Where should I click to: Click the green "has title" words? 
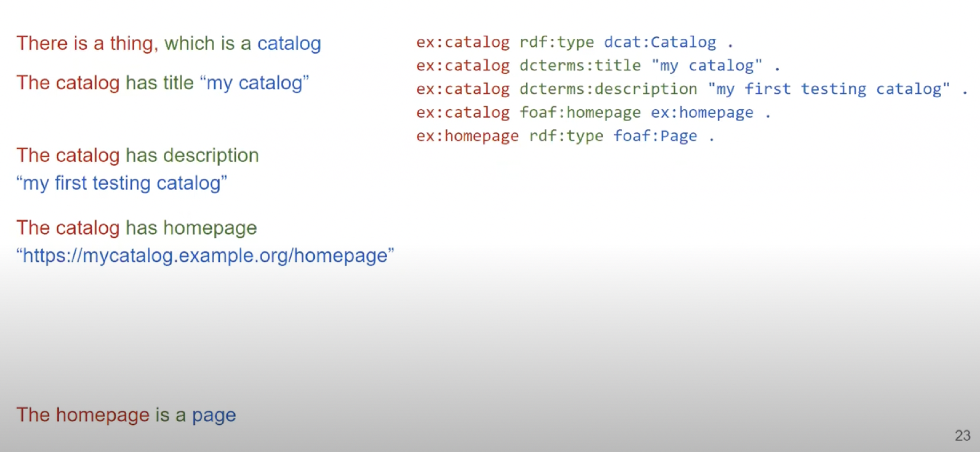(x=160, y=83)
